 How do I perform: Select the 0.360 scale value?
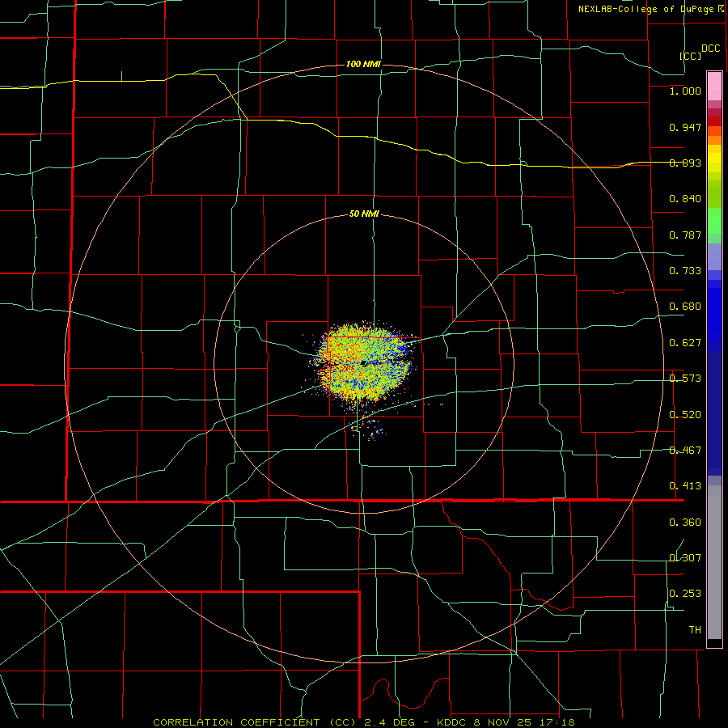click(685, 523)
